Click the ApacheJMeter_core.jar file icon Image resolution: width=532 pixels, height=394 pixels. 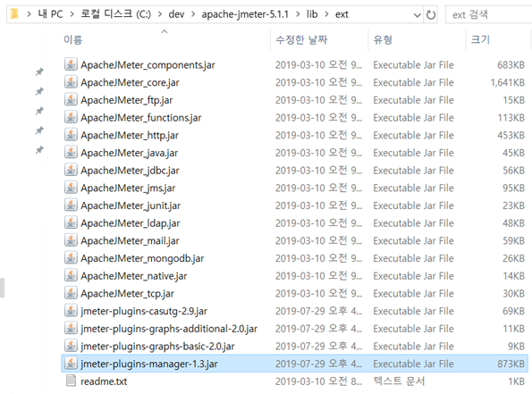[71, 82]
